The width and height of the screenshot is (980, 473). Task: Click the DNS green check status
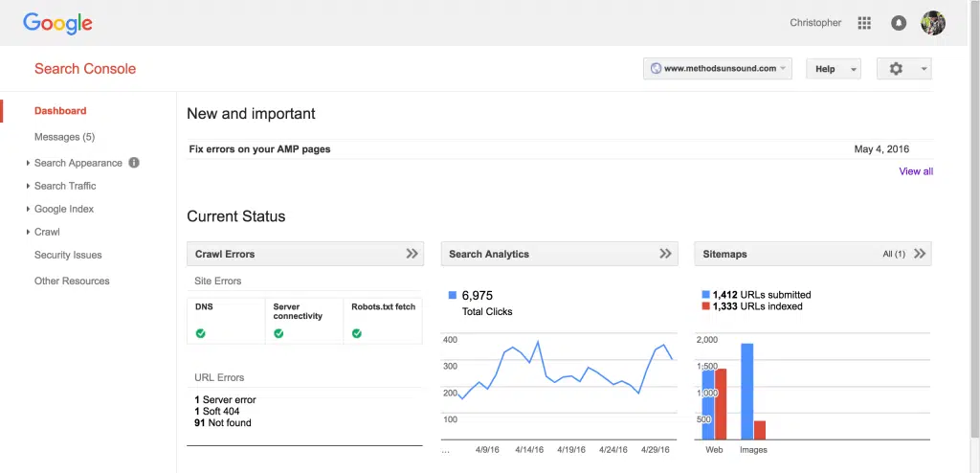[201, 333]
